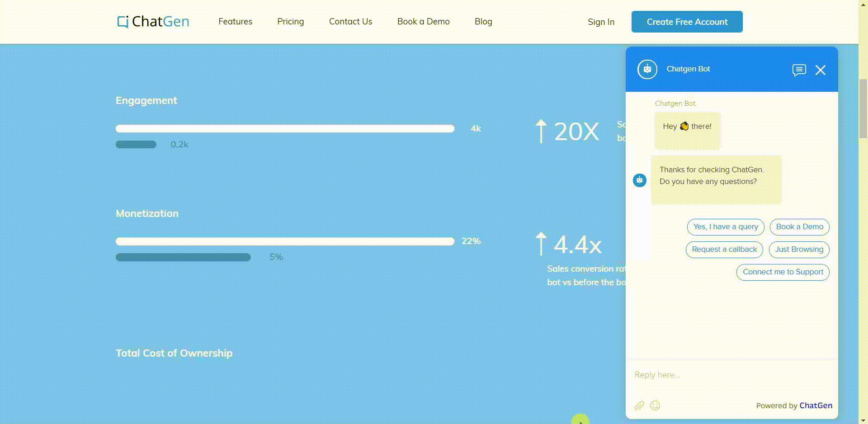This screenshot has width=868, height=424.
Task: Go to Contact Us page
Action: (x=350, y=21)
